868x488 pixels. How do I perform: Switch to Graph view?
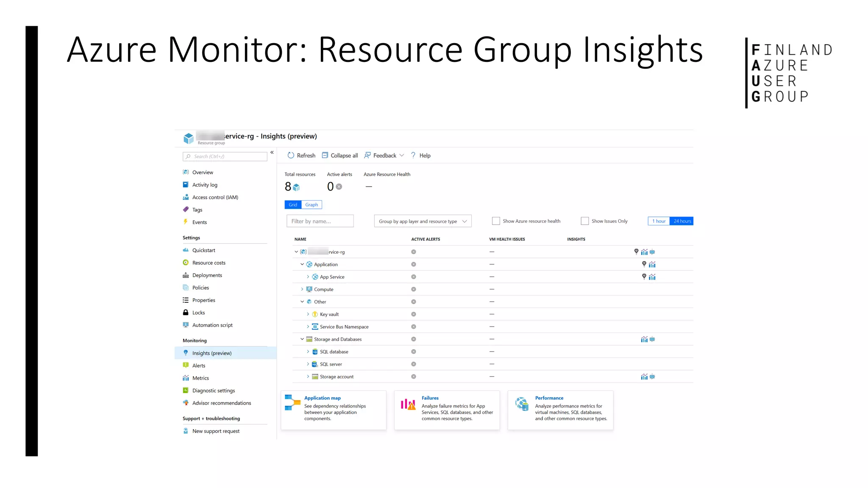coord(312,205)
